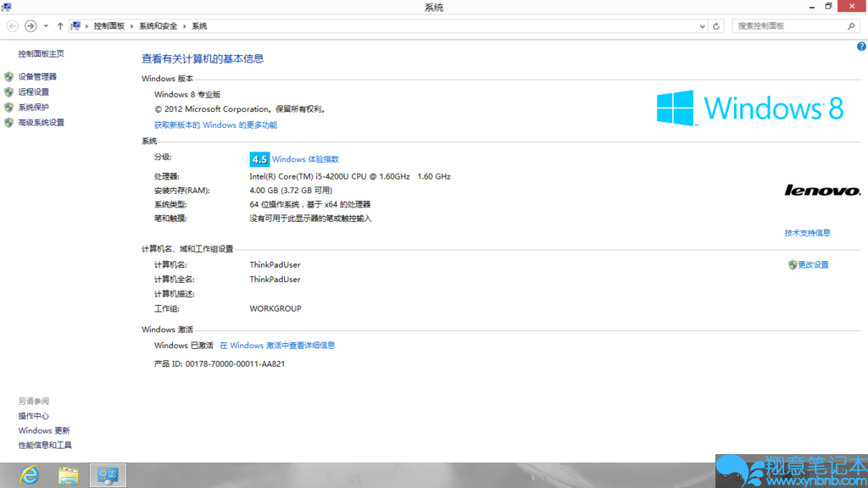Viewport: 868px width, 488px height.
Task: Select 系统 in the breadcrumb path
Action: 199,26
